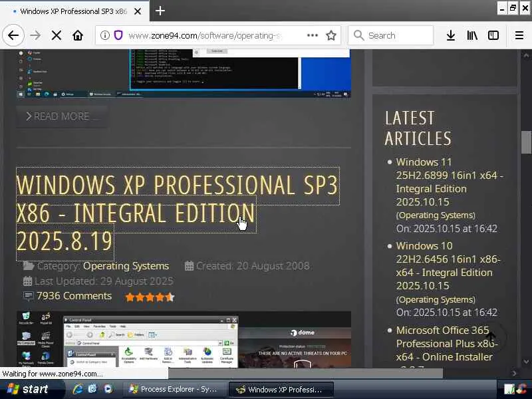
Task: Click the scroll-to-top arrow button
Action: pos(491,336)
